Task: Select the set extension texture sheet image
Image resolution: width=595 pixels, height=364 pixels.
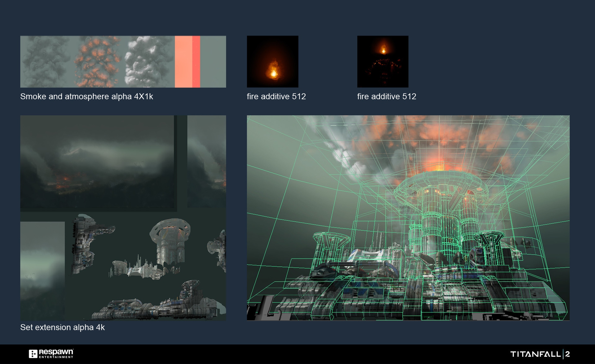Action: (x=123, y=218)
